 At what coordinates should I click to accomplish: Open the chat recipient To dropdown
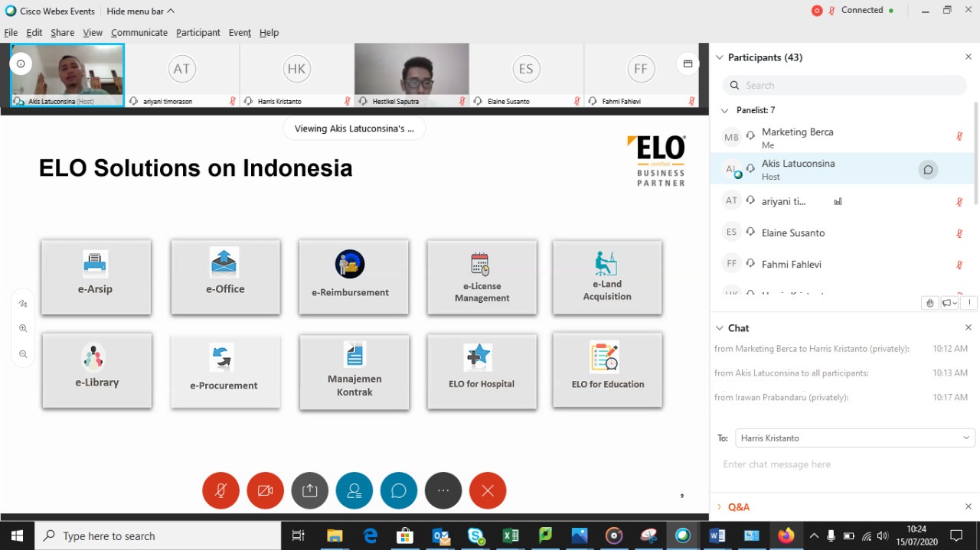855,438
